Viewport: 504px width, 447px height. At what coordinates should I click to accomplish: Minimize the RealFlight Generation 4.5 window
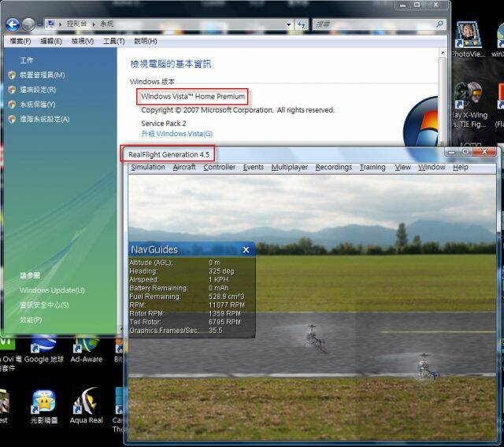451,152
